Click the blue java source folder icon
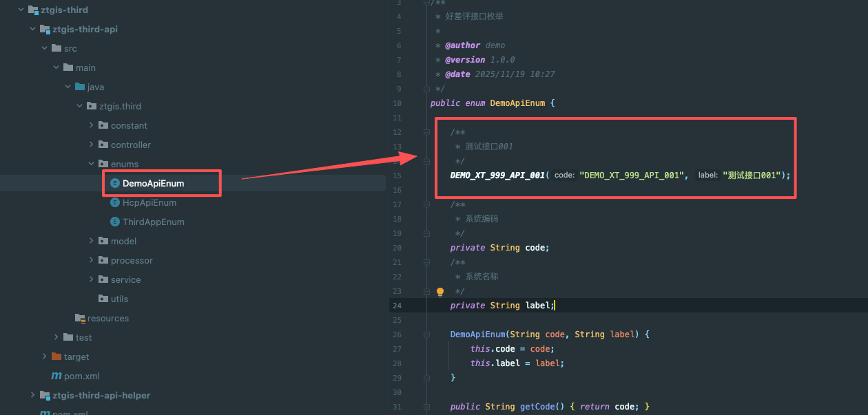 80,87
